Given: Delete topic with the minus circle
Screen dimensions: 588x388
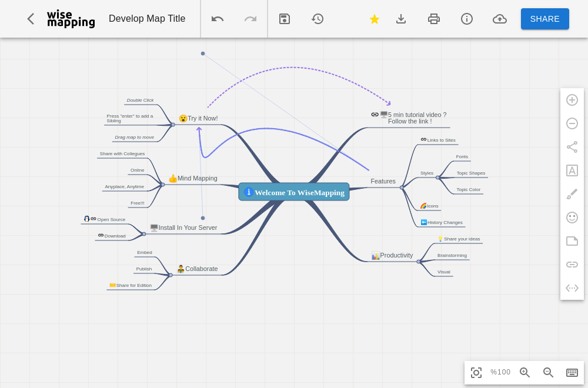Looking at the screenshot, I should [x=572, y=123].
